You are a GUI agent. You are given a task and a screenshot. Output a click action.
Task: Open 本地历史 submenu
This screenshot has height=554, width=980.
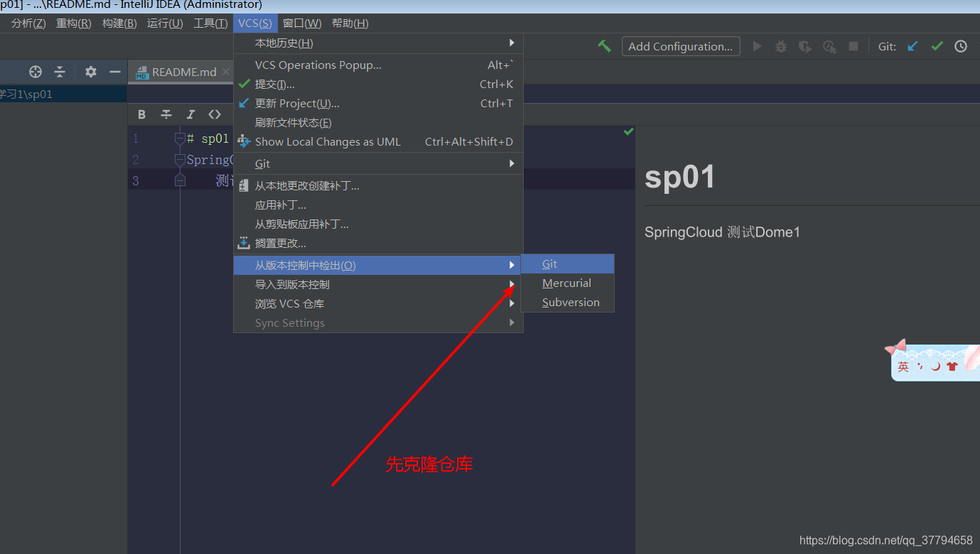379,43
